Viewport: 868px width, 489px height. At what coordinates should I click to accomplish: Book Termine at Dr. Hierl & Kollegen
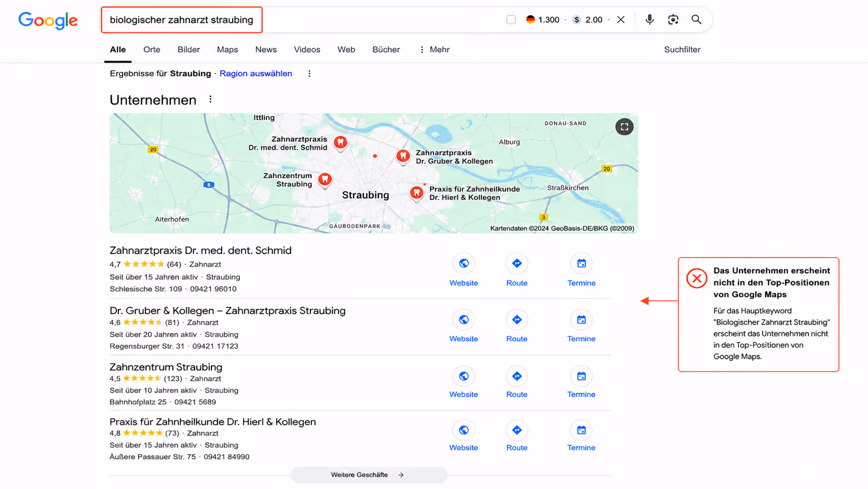pos(581,437)
